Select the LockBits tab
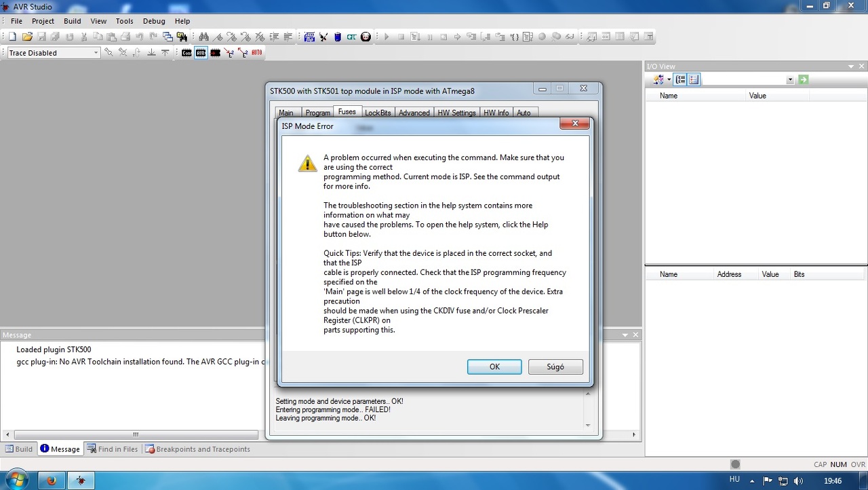This screenshot has width=868, height=490. click(378, 113)
